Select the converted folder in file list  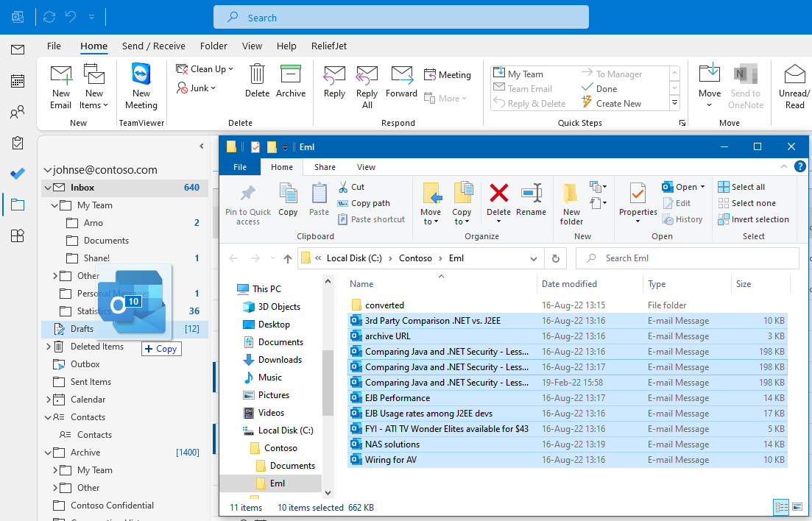tap(384, 305)
